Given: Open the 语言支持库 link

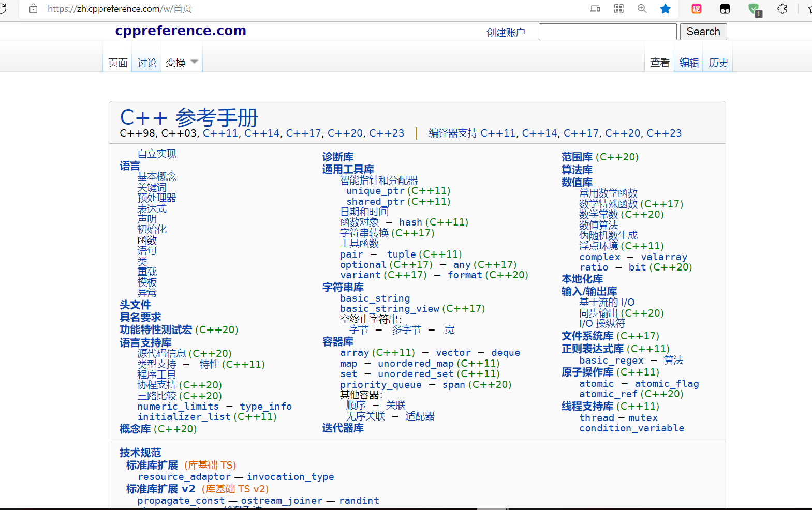Looking at the screenshot, I should [x=145, y=342].
